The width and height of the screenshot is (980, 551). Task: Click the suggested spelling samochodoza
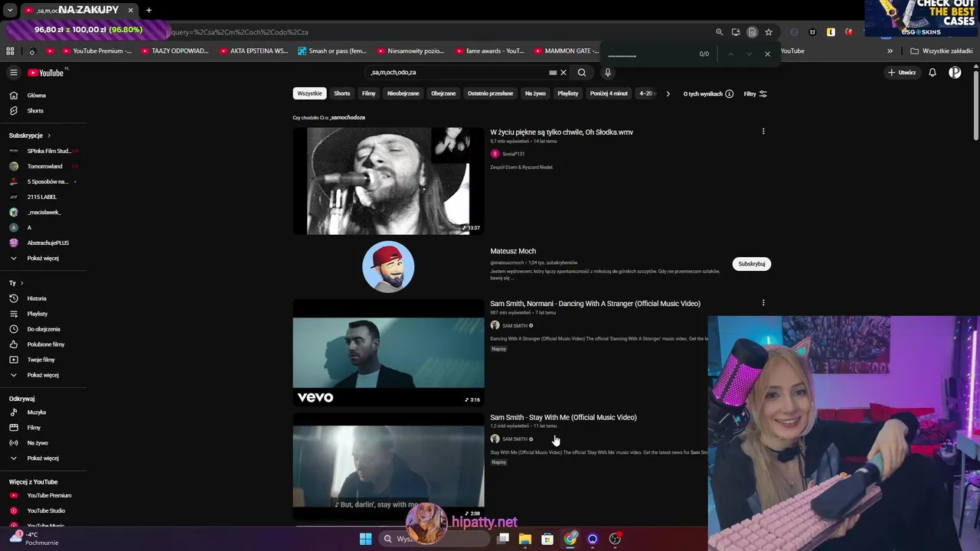[348, 118]
